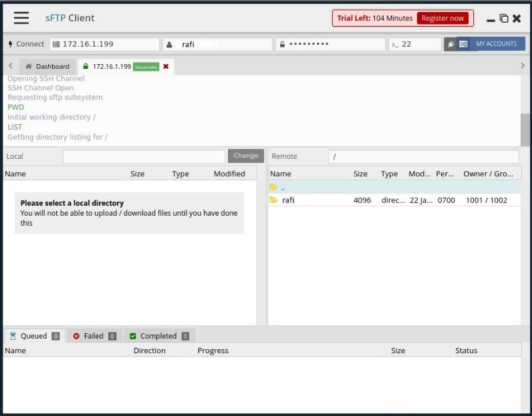The image size is (532, 416).
Task: Click the rafi folder icon
Action: coord(273,200)
